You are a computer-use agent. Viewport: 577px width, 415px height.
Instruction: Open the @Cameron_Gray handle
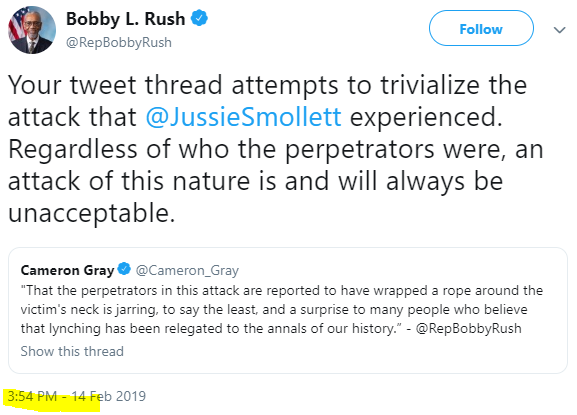(x=187, y=271)
